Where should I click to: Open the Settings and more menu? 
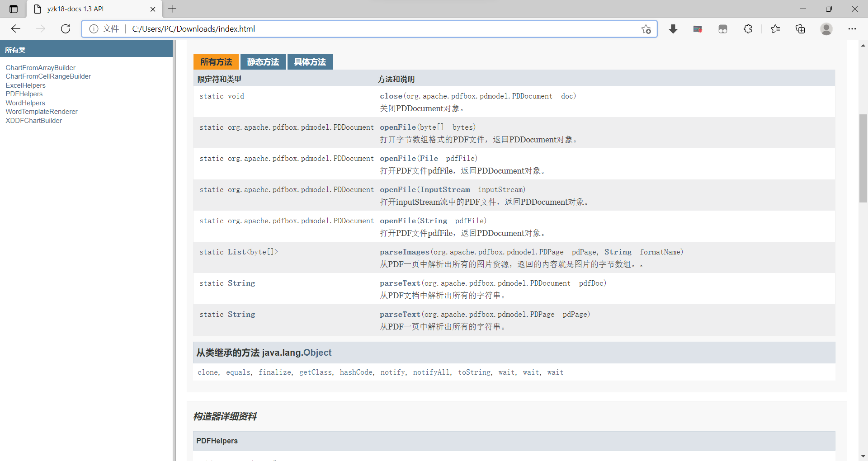point(853,28)
